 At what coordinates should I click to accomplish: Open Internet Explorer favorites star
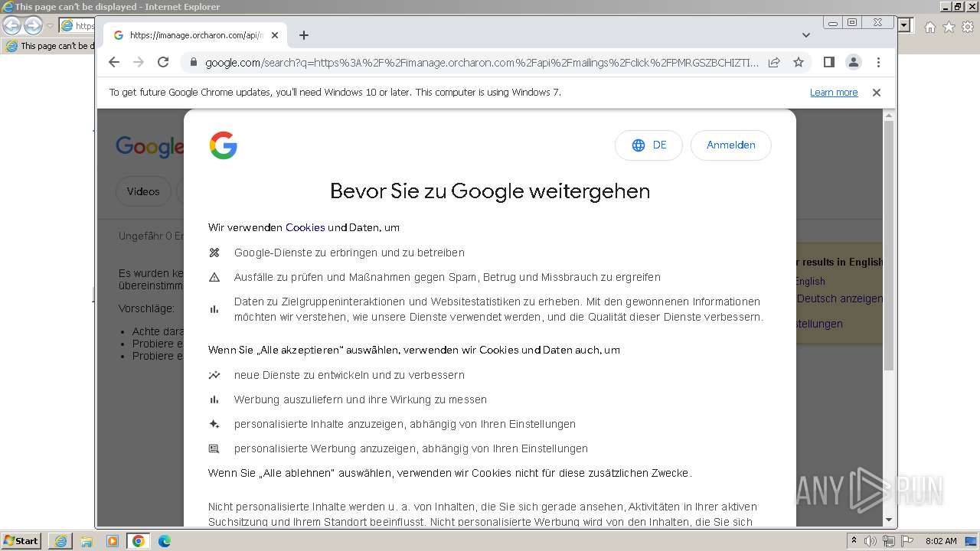click(949, 27)
